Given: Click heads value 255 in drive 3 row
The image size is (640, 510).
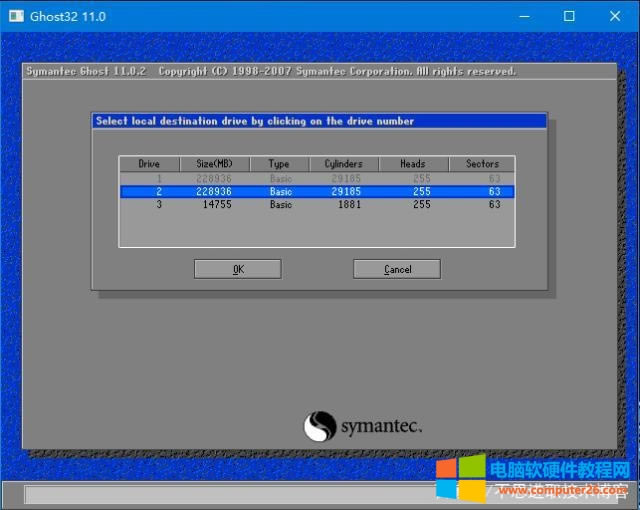Looking at the screenshot, I should pyautogui.click(x=422, y=204).
